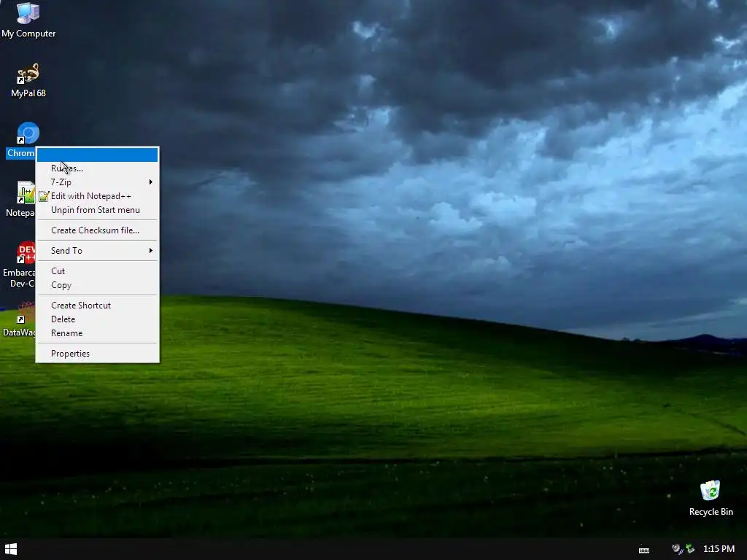This screenshot has width=747, height=560.
Task: Choose Run as... from the context menu
Action: click(97, 168)
